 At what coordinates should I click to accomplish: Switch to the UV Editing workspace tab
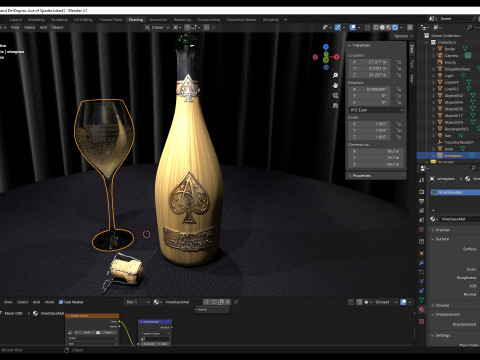click(x=83, y=20)
